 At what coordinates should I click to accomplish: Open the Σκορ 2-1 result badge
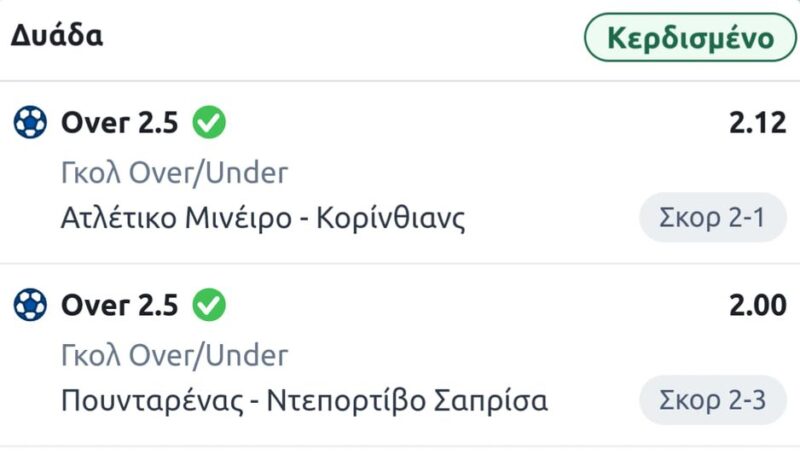[713, 217]
